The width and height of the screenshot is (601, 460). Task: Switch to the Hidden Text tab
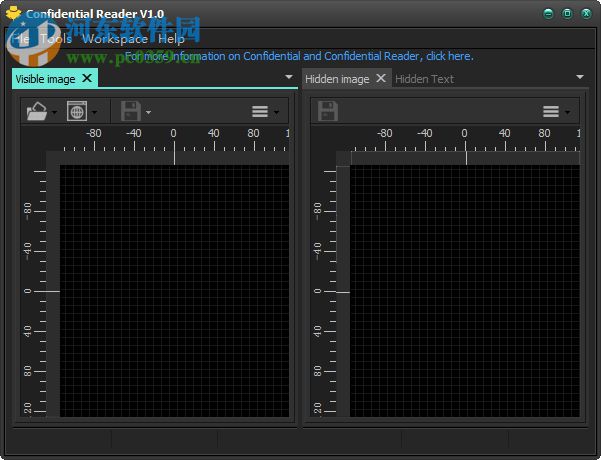coord(424,78)
